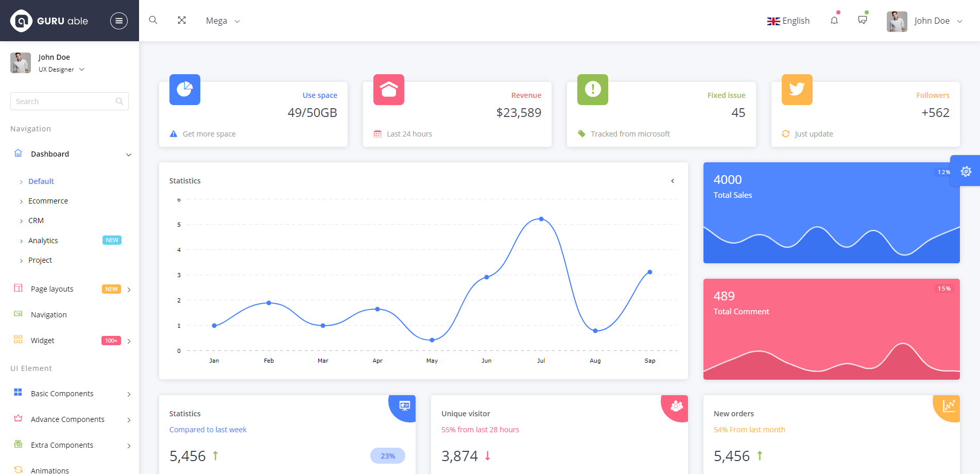This screenshot has width=980, height=474.
Task: Toggle the profile role chevron under John Doe
Action: point(81,69)
